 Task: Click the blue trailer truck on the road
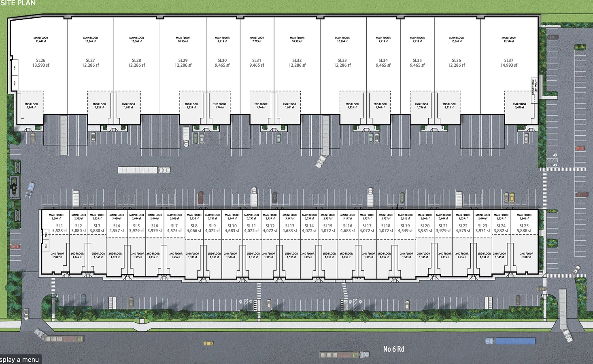tap(511, 341)
